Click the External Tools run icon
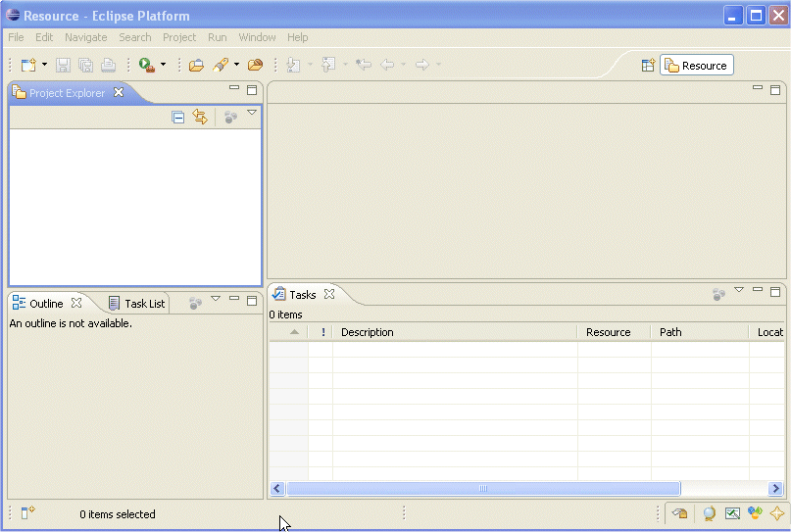The image size is (791, 532). (x=147, y=65)
